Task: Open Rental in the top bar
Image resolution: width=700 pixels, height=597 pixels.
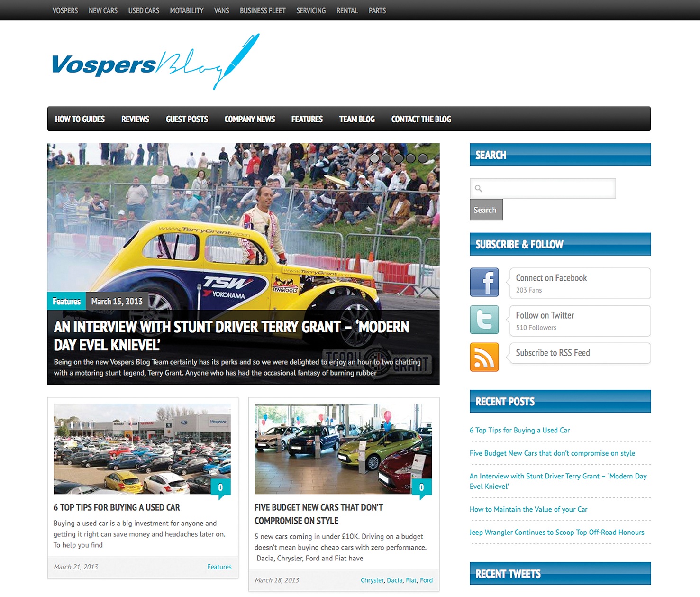Action: 347,10
